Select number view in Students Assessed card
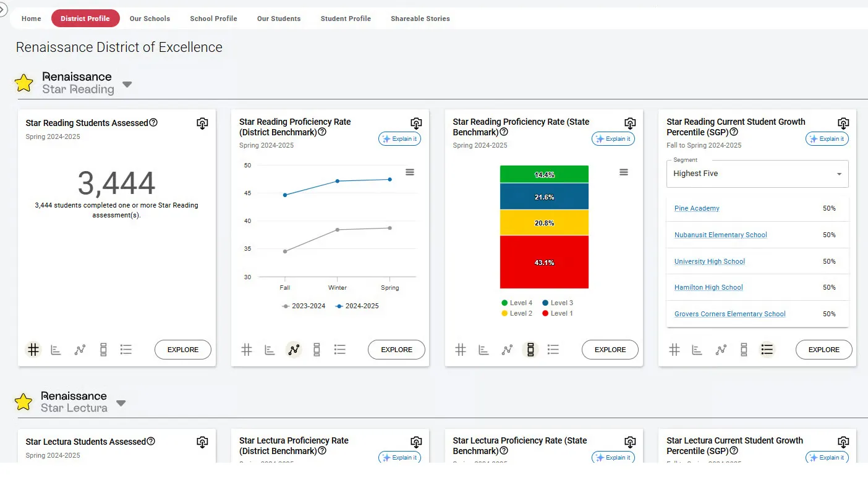Image resolution: width=868 pixels, height=488 pixels. coord(33,350)
